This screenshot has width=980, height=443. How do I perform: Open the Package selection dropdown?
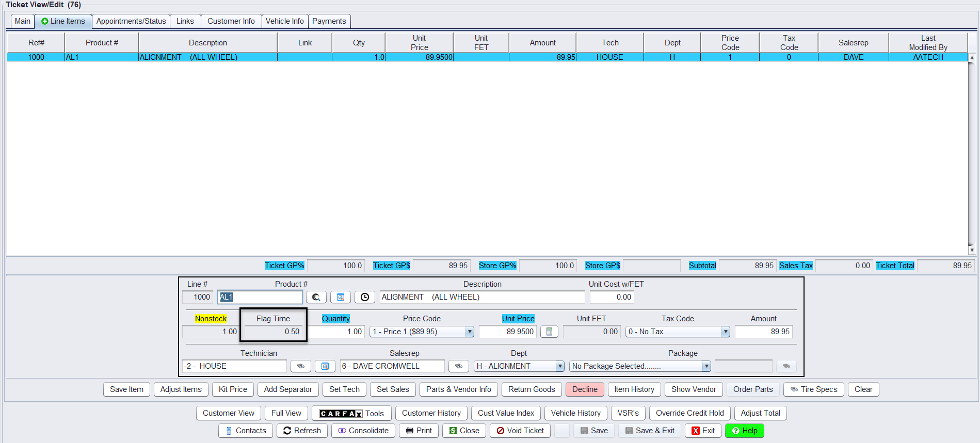point(706,366)
